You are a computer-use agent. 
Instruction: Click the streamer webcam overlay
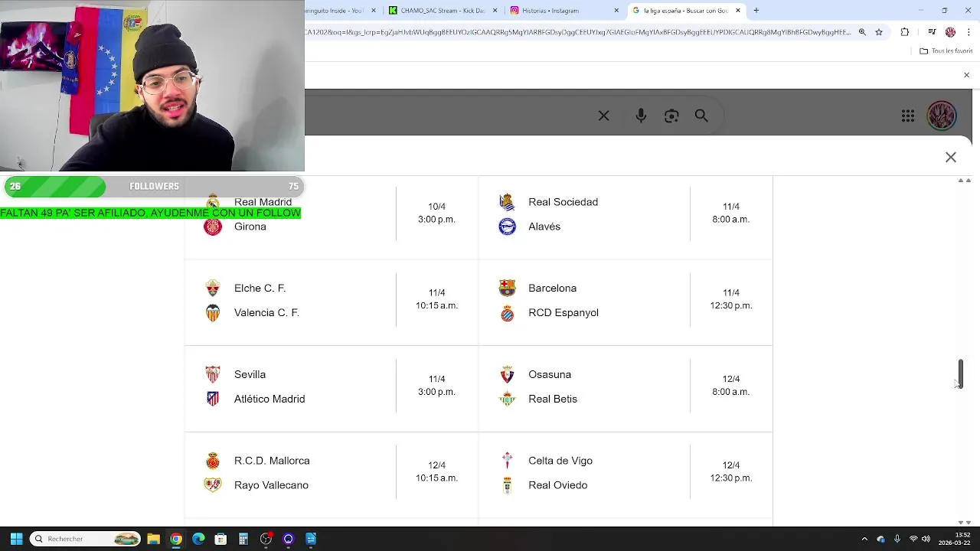click(152, 86)
